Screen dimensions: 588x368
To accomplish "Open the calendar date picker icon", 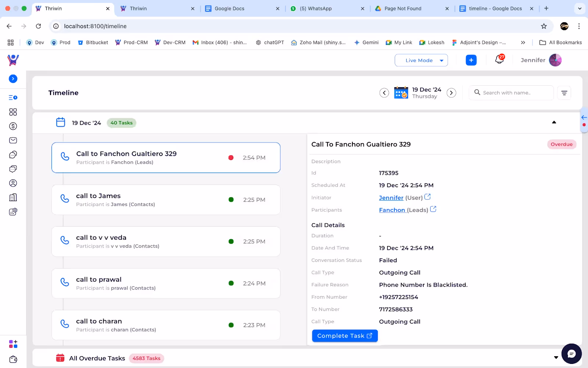I will (401, 93).
